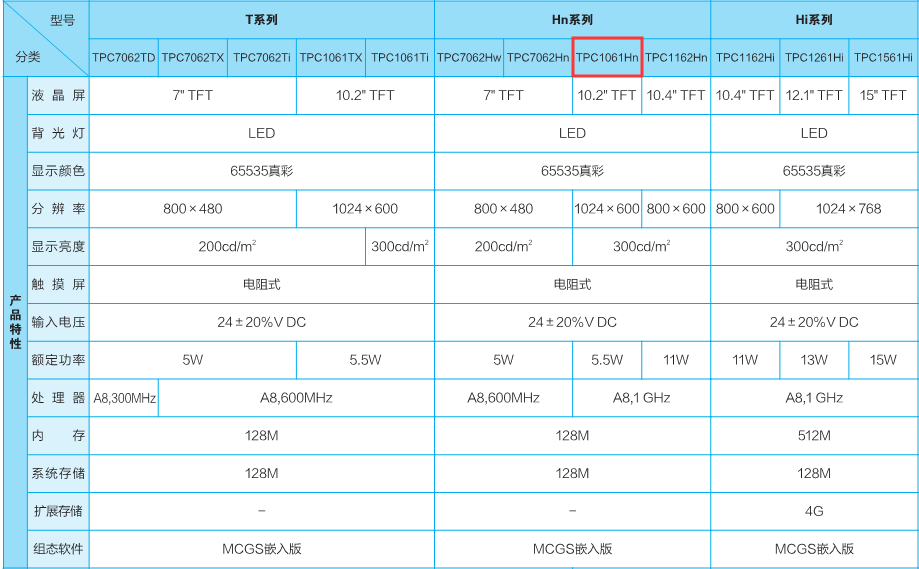Select the TPC1061TX model cell

331,58
